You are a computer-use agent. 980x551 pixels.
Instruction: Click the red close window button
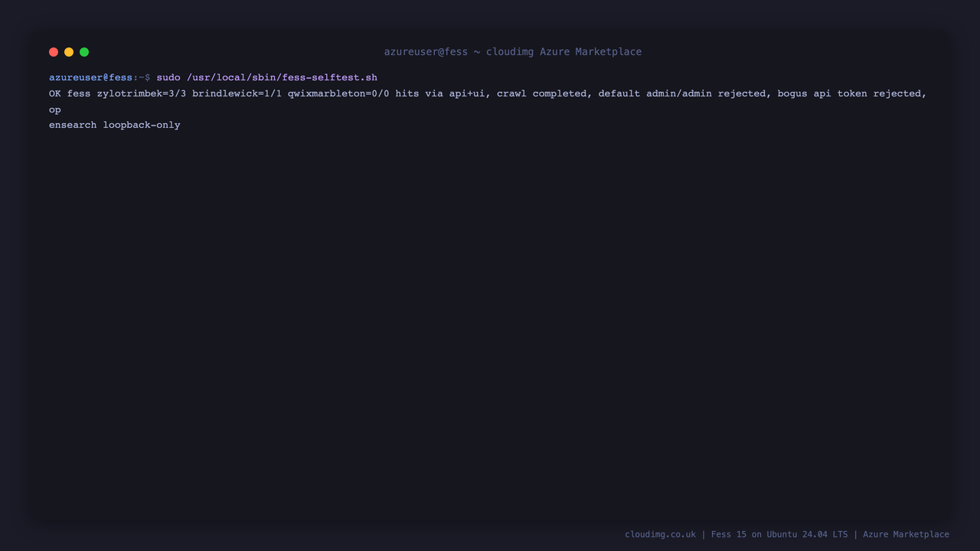54,52
